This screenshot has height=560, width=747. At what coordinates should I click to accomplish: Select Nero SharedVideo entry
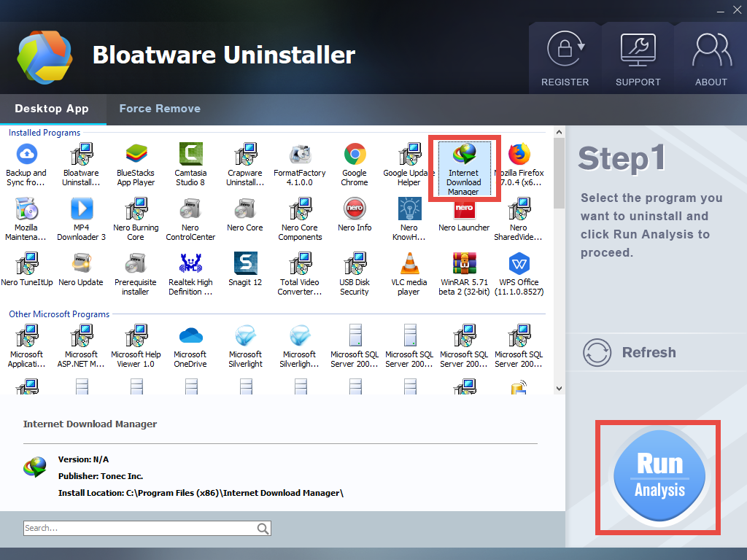coord(519,219)
